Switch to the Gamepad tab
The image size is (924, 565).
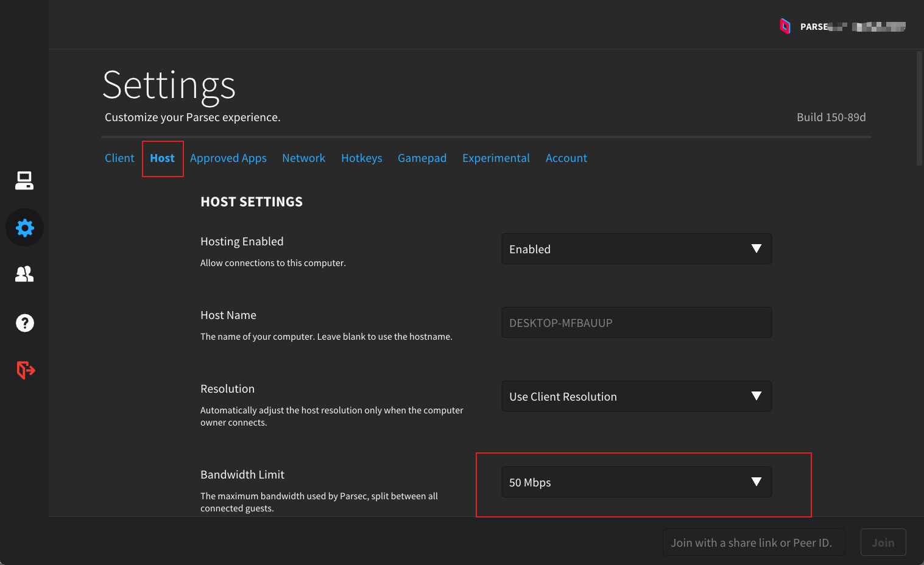click(421, 158)
